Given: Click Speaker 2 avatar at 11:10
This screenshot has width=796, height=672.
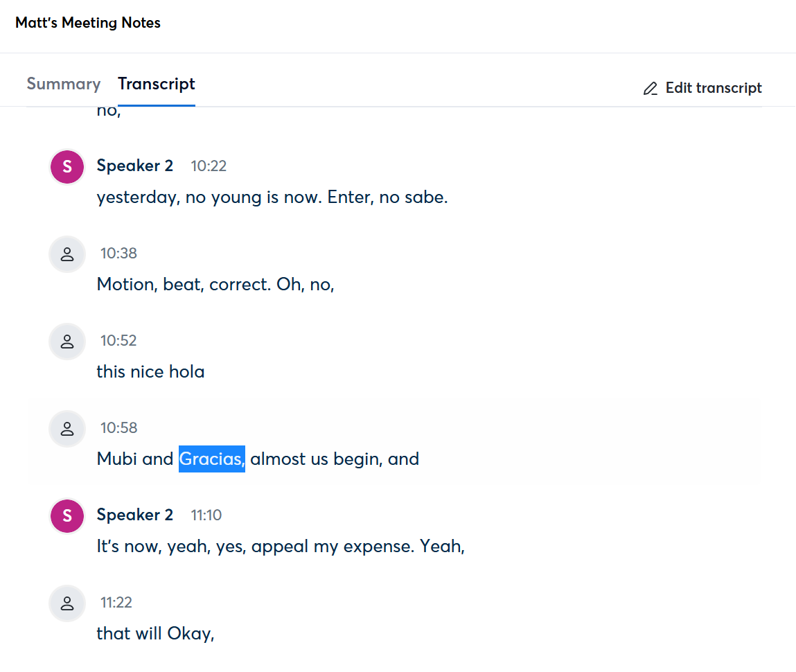Looking at the screenshot, I should click(67, 515).
